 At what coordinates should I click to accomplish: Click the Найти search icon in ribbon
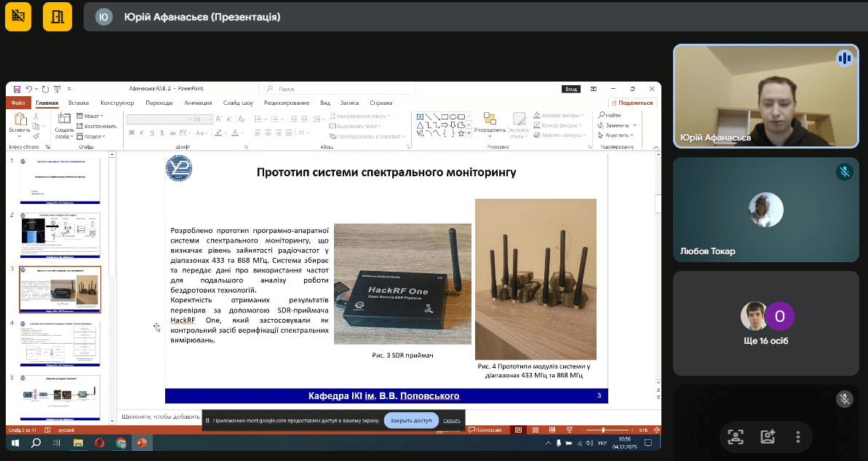602,115
